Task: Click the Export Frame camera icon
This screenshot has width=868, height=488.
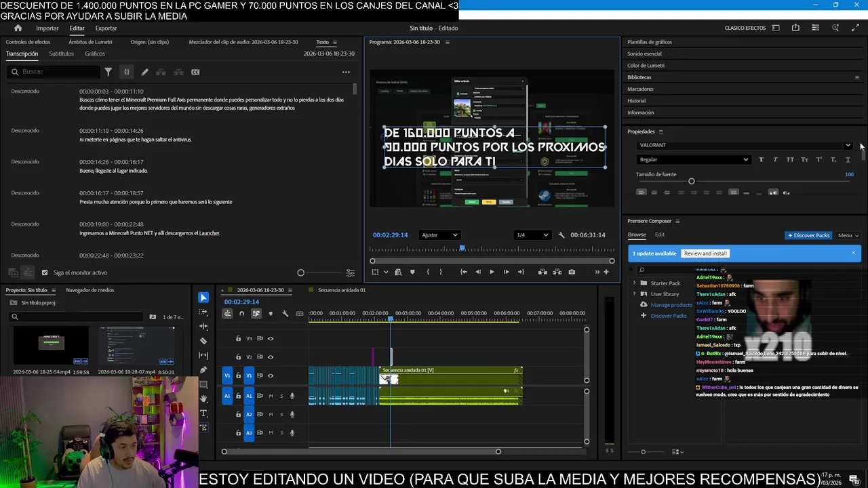Action: [x=572, y=272]
